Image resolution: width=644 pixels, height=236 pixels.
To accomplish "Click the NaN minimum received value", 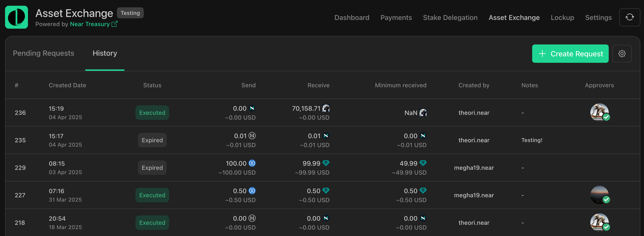I will coord(411,113).
